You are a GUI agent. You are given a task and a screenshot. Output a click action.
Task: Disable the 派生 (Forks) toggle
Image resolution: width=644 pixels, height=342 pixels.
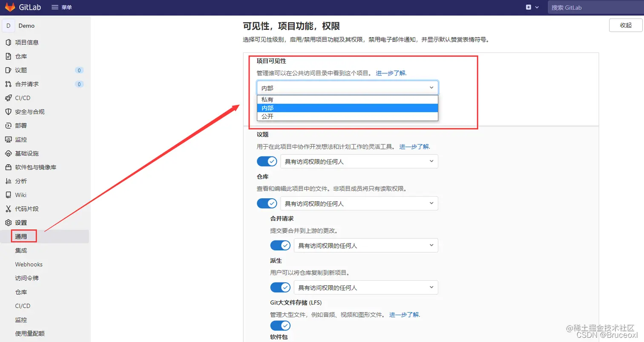280,287
